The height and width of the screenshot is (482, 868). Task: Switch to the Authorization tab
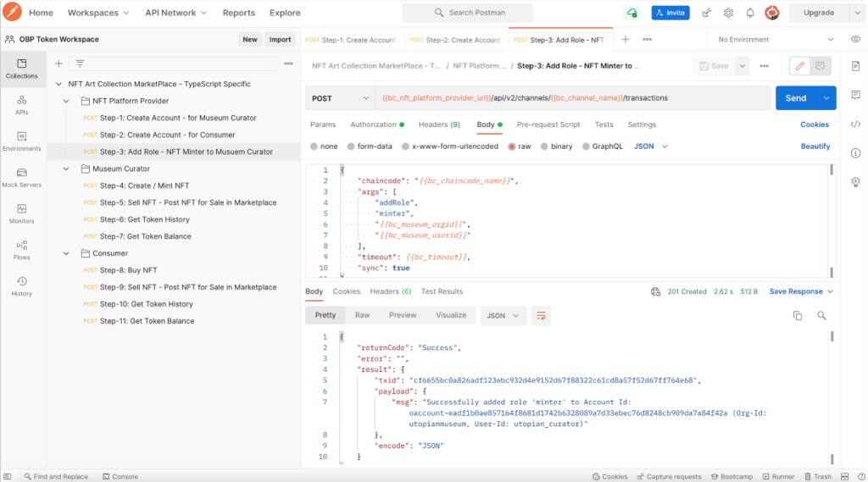[x=377, y=125]
